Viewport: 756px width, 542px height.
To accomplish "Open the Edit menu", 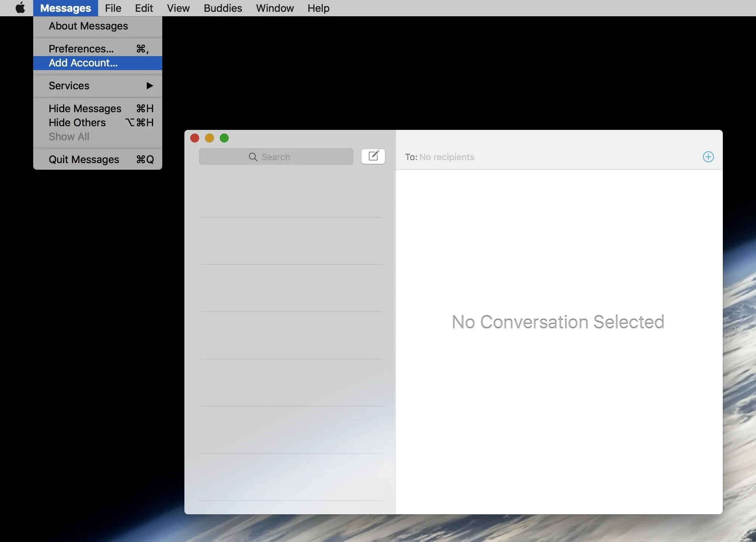I will tap(144, 8).
